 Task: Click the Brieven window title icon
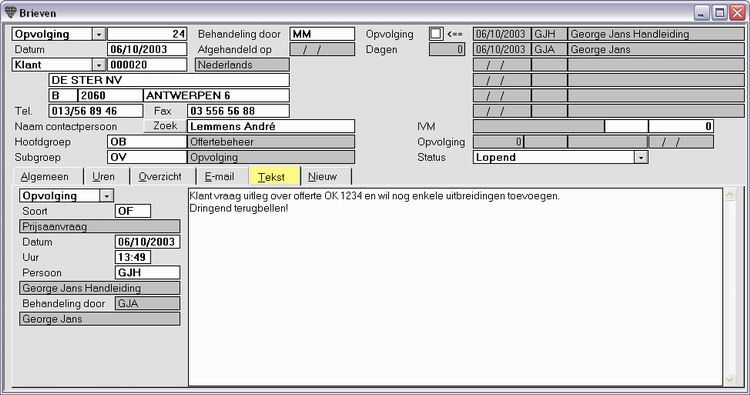click(10, 12)
